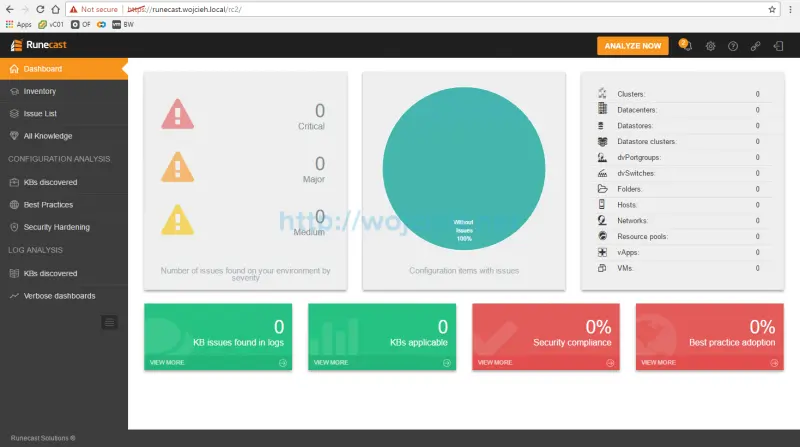Click the Runecast logo
Viewport: 800px width, 447px height.
point(39,45)
